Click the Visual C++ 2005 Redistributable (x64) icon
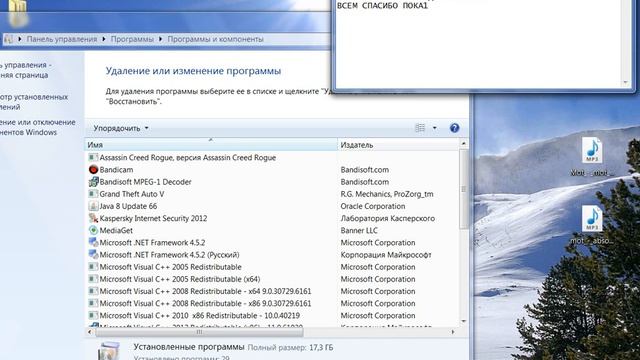This screenshot has height=360, width=640. (93, 279)
